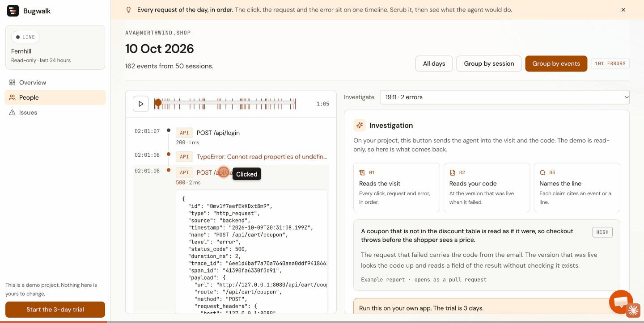The height and width of the screenshot is (323, 644).
Task: Open the Overview page
Action: [x=55, y=83]
